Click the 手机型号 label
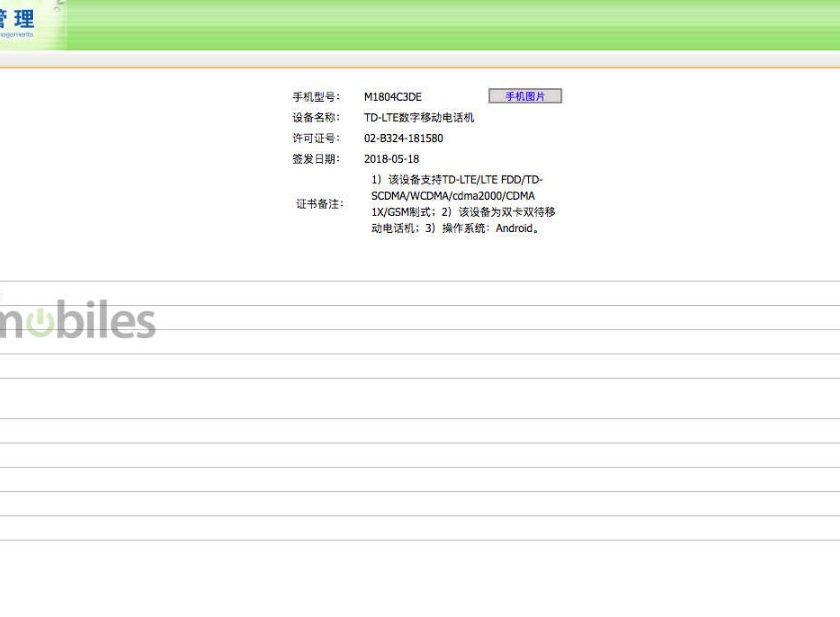 316,97
